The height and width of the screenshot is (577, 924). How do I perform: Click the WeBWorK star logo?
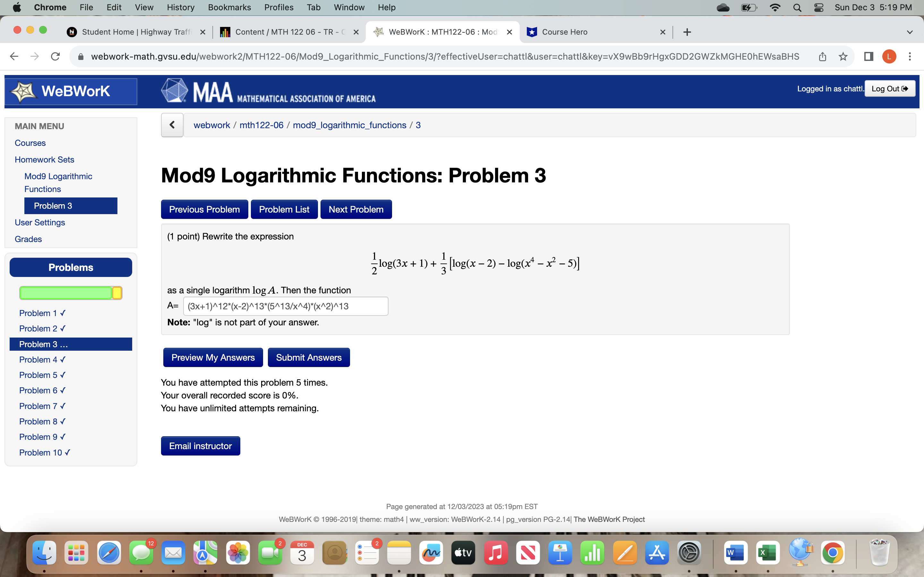(24, 92)
